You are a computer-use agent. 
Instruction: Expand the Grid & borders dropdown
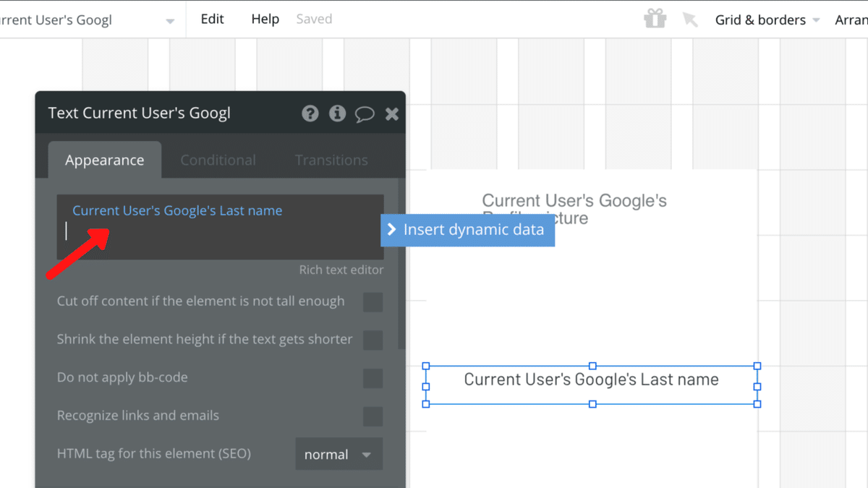(x=767, y=20)
